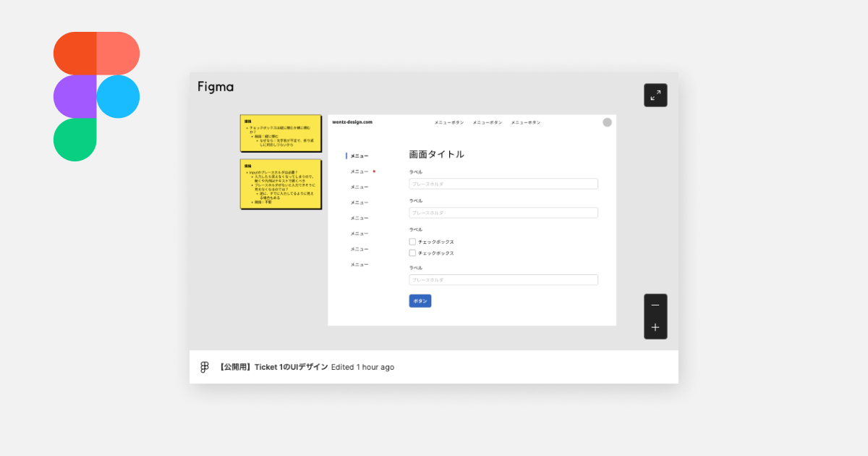868x456 pixels.
Task: Zoom out using the minus icon
Action: (x=655, y=305)
